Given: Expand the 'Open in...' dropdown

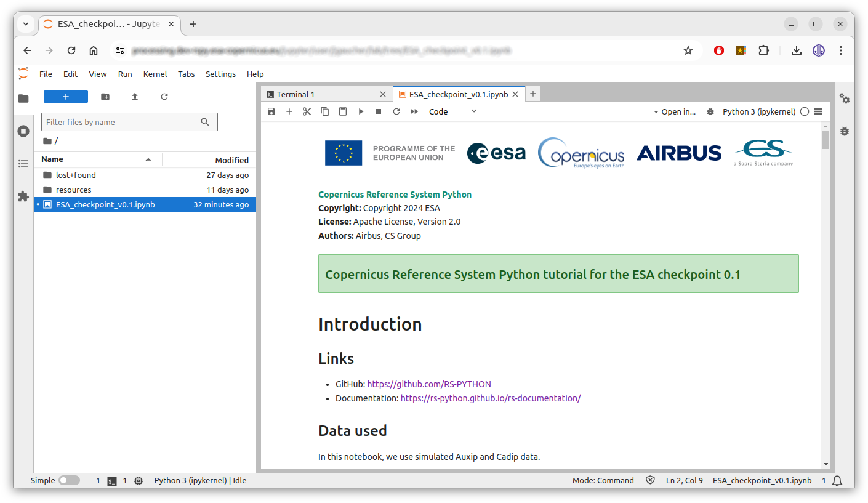Looking at the screenshot, I should (675, 111).
